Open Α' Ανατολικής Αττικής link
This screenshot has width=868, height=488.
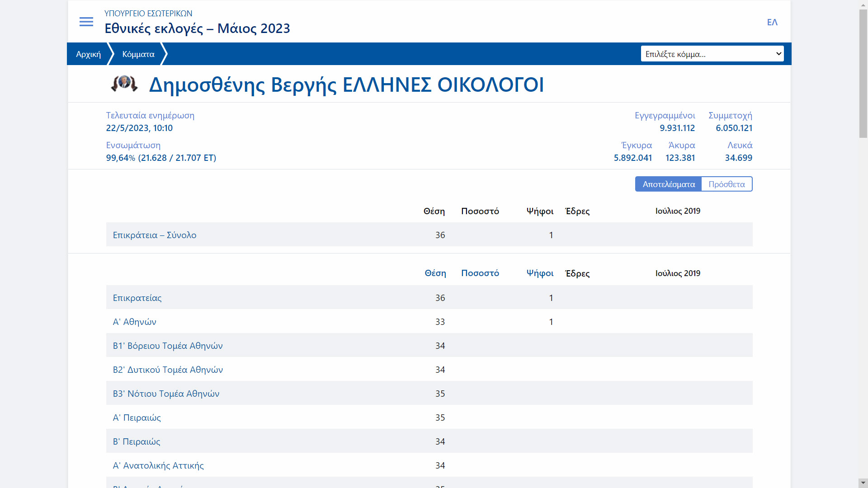pyautogui.click(x=158, y=465)
